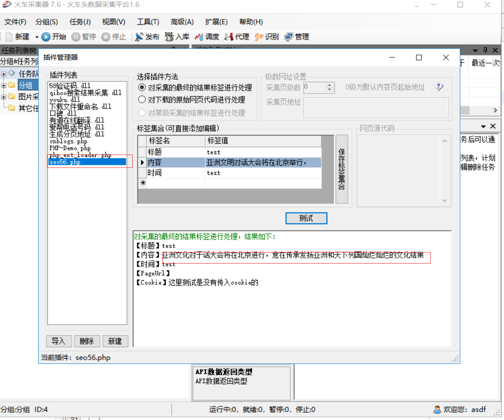This screenshot has height=420, width=504.
Task: Select 对采集的最终的结果标签进行处理 radio option
Action: [142, 87]
